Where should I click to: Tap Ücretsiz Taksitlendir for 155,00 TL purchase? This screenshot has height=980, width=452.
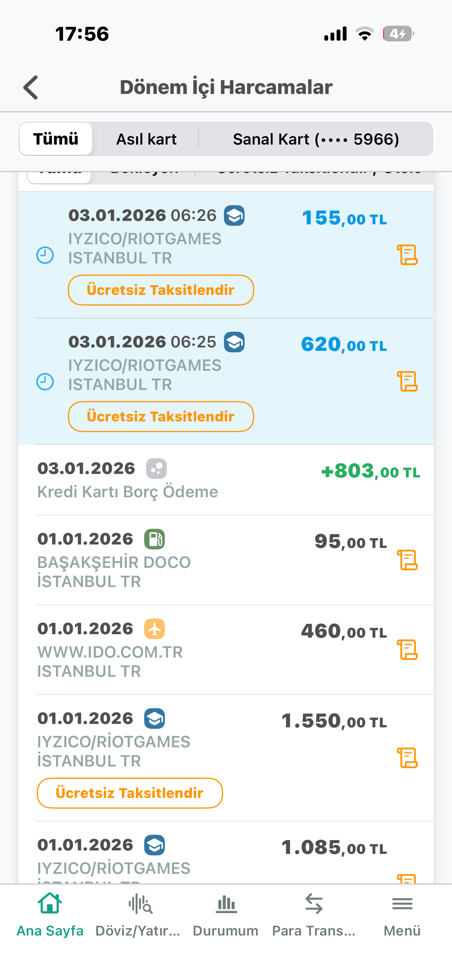(161, 290)
